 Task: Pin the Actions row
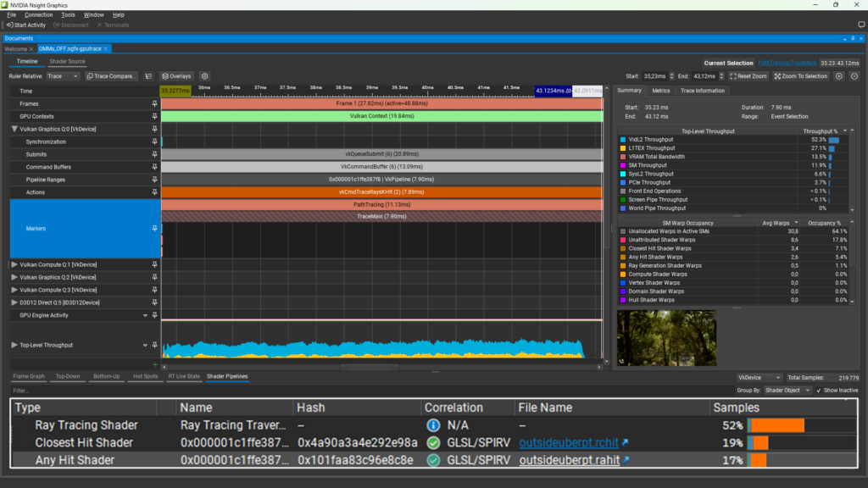[154, 192]
